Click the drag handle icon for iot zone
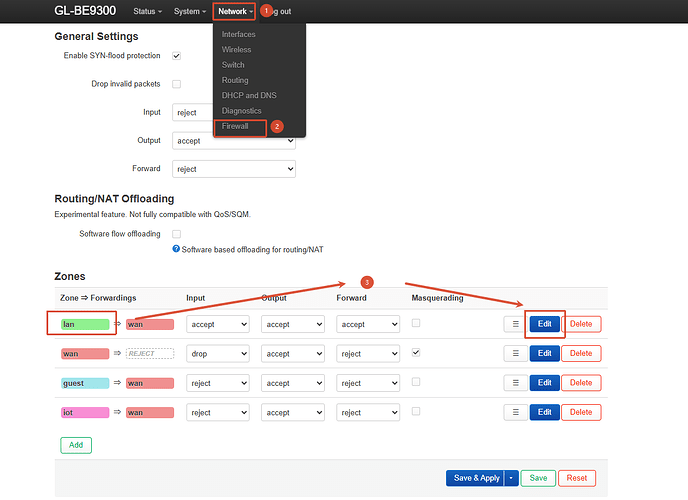 point(516,412)
